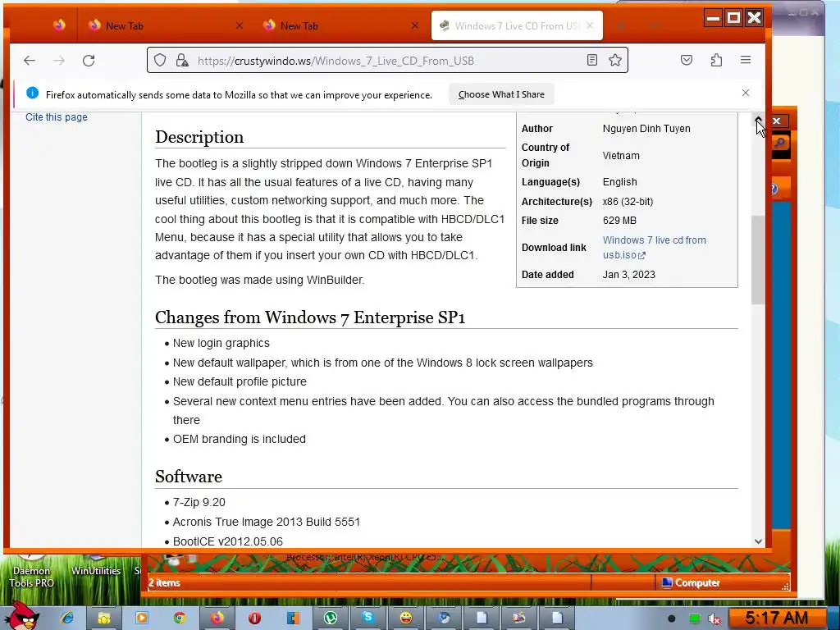Reload the current page
Image resolution: width=840 pixels, height=630 pixels.
(89, 61)
